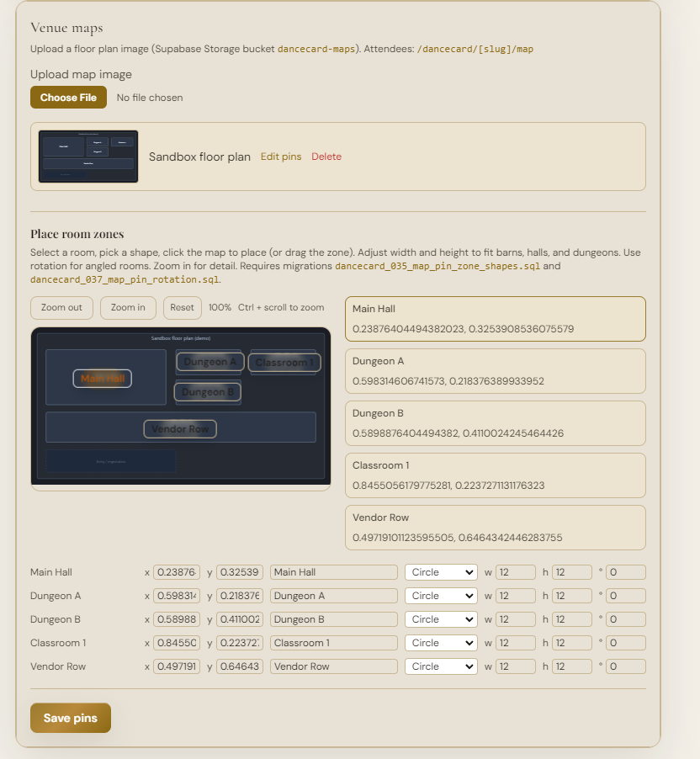The width and height of the screenshot is (700, 759).
Task: Click the Sandbox floor plan thumbnail
Action: 88,157
